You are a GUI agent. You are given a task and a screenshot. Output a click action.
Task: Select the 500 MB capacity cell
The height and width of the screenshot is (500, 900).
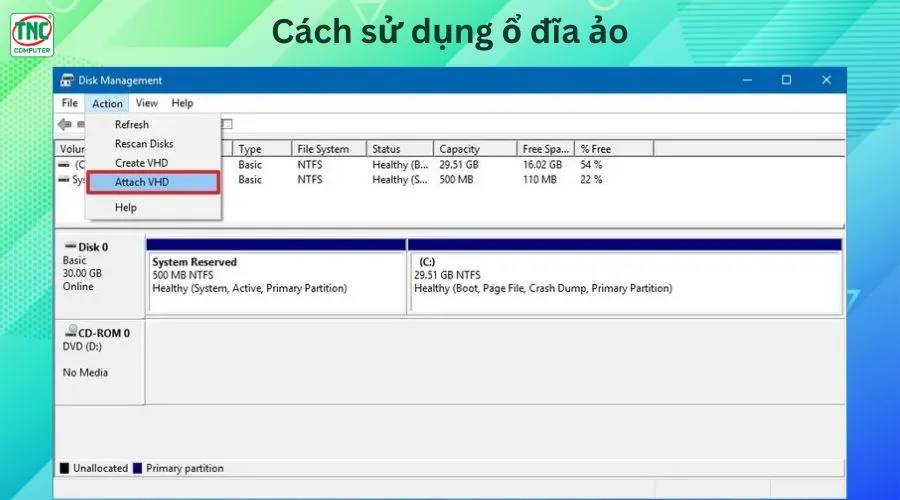456,180
